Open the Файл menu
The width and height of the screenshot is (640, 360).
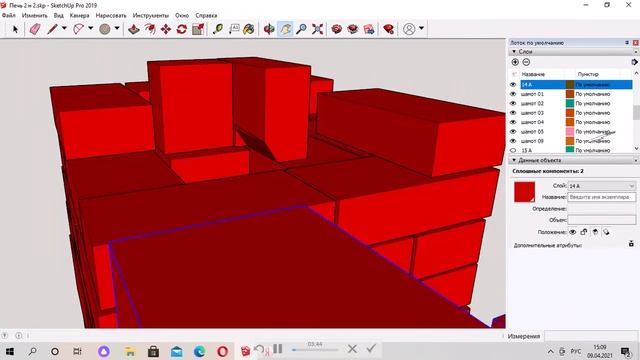click(9, 16)
